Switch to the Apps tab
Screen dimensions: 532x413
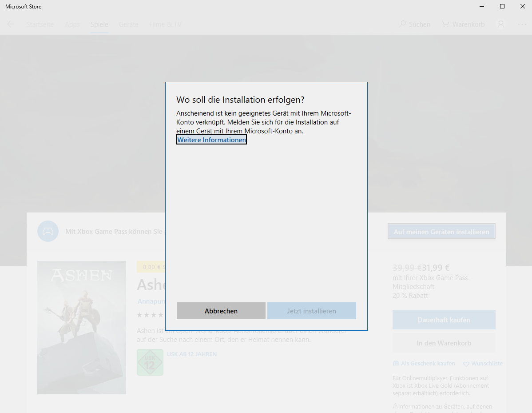(x=72, y=24)
